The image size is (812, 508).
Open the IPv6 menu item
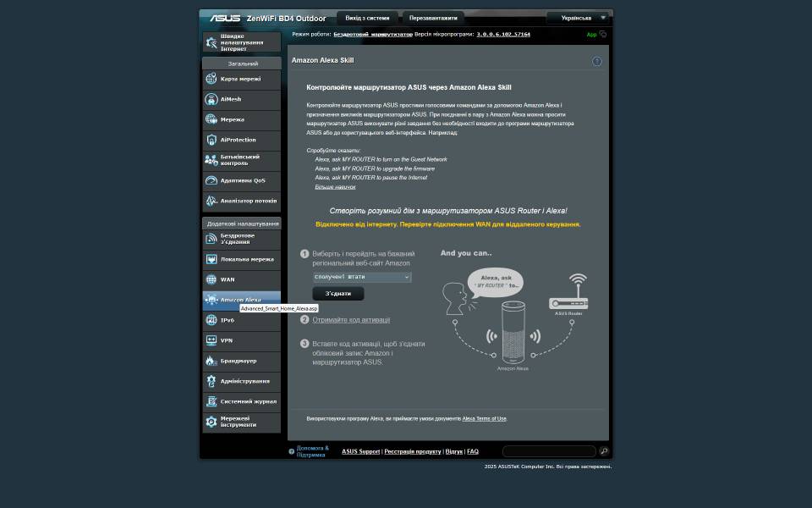(x=241, y=320)
